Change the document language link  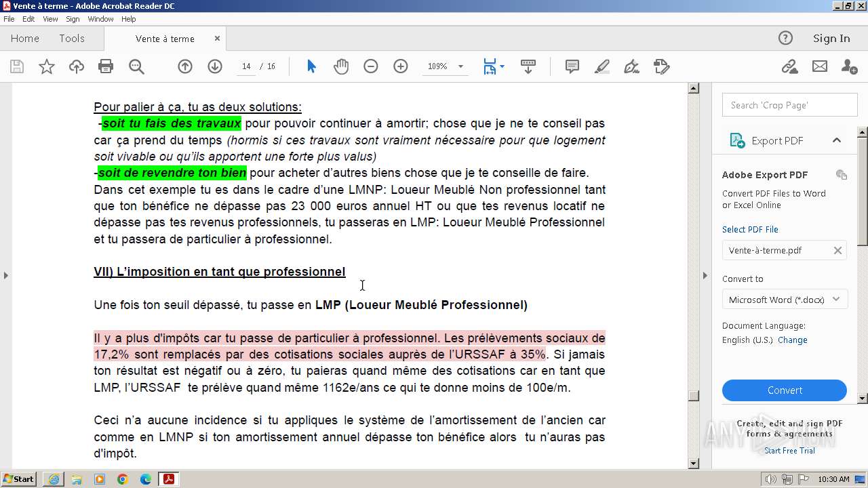(x=792, y=340)
